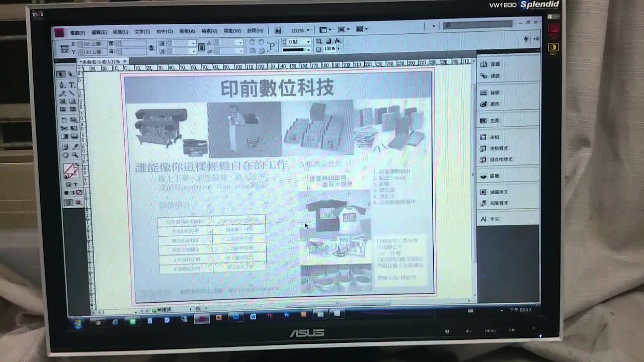Select the Scissors tool
Image resolution: width=644 pixels, height=362 pixels.
[63, 128]
